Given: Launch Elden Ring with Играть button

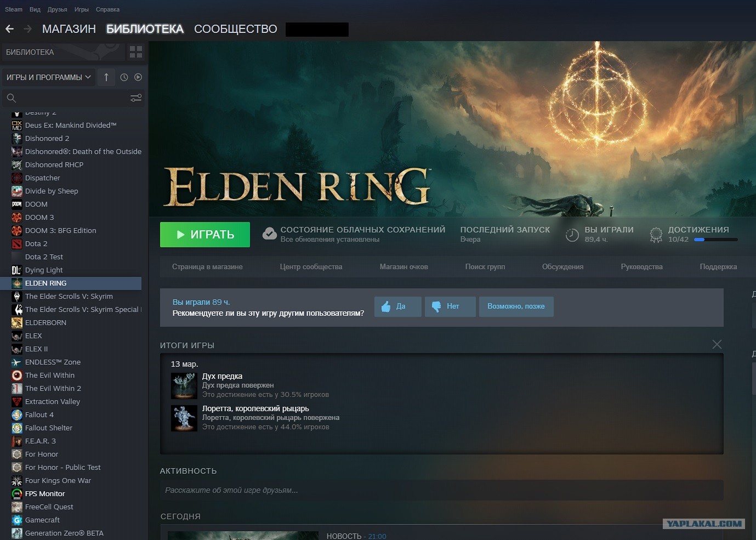Looking at the screenshot, I should click(x=205, y=235).
